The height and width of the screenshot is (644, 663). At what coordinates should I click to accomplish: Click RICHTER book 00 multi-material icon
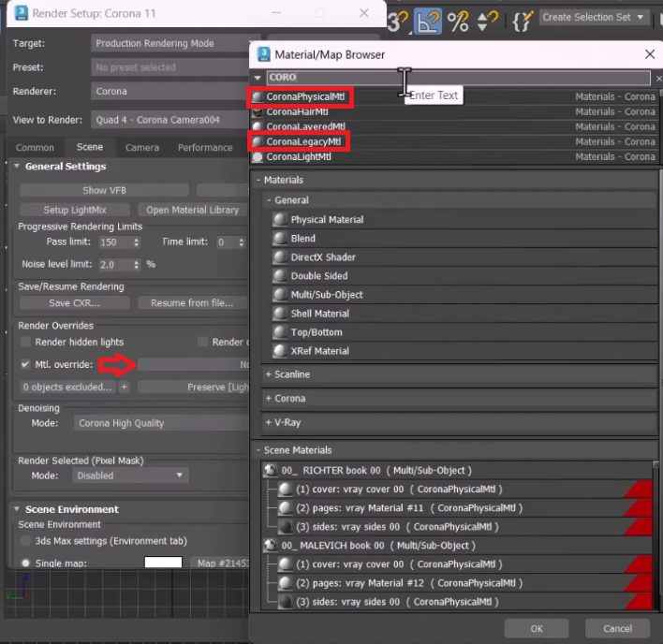271,470
